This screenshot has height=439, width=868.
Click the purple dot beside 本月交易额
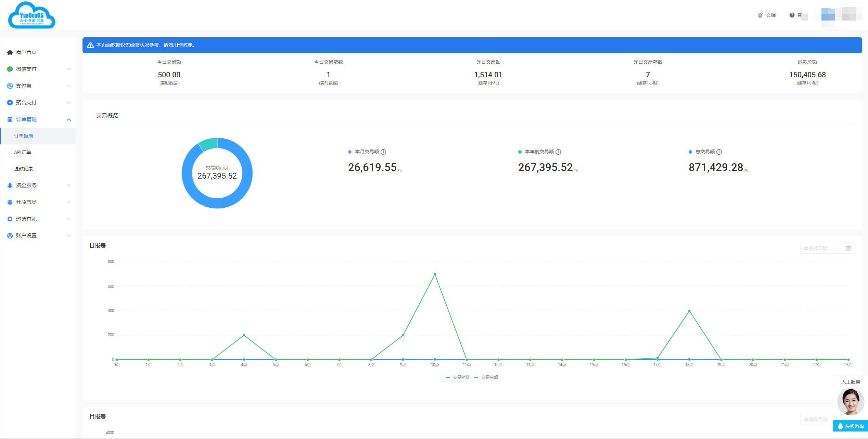(x=350, y=152)
